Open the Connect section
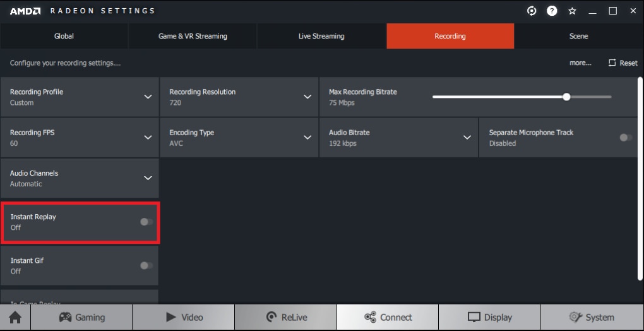 coord(387,318)
